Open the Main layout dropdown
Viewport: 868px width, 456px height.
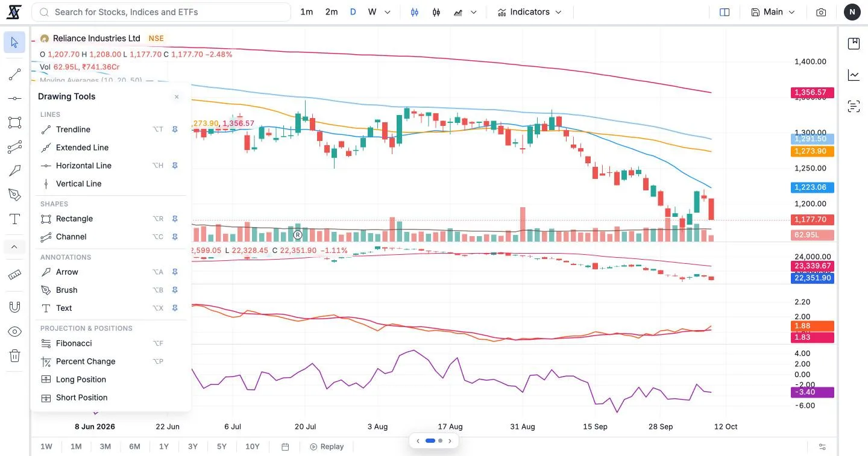[x=773, y=12]
